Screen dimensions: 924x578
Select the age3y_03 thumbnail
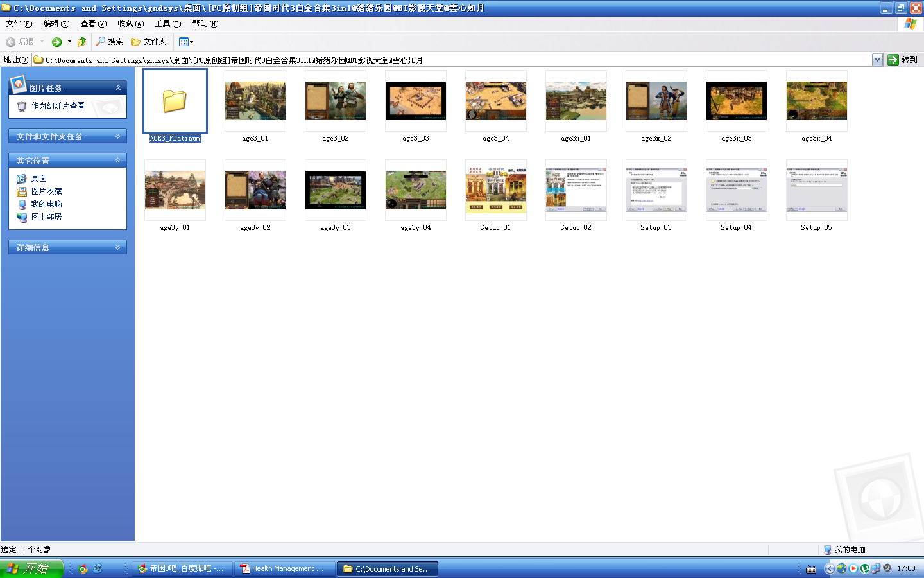(336, 190)
